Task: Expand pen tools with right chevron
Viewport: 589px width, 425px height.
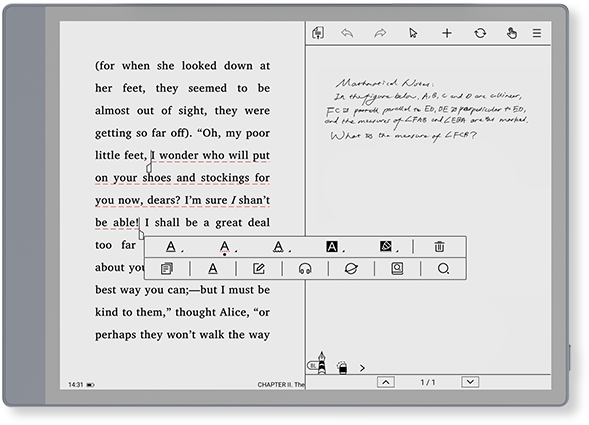Action: click(362, 368)
